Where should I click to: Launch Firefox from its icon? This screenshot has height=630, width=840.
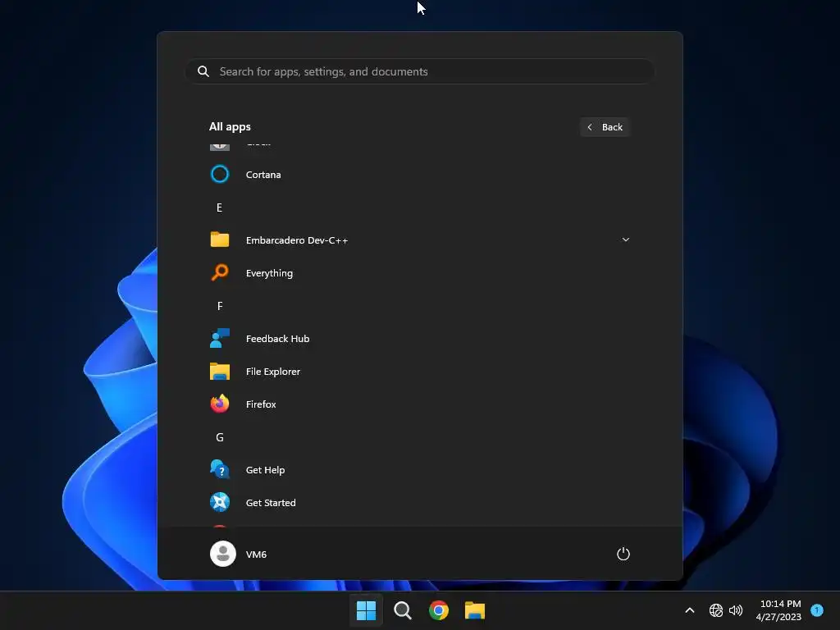coord(220,404)
